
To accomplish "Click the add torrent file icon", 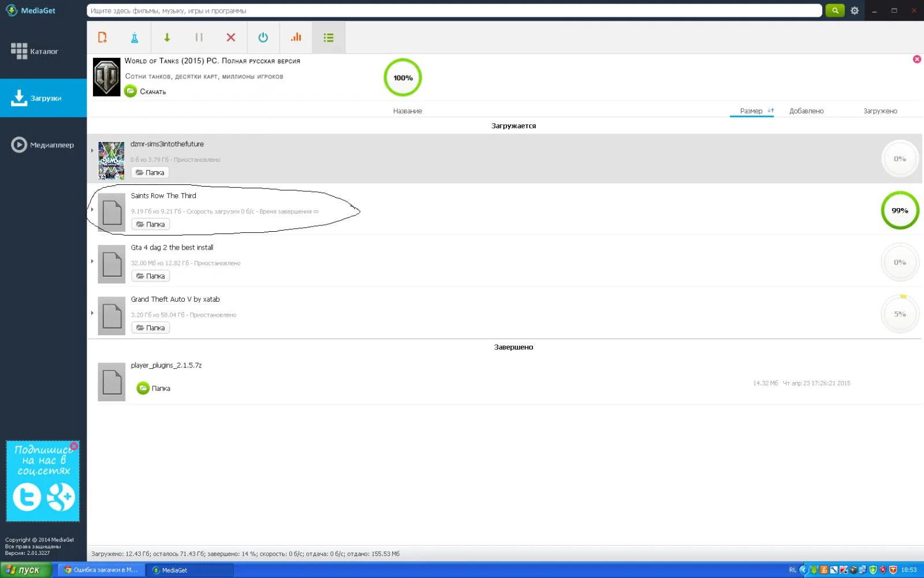I will [x=102, y=38].
